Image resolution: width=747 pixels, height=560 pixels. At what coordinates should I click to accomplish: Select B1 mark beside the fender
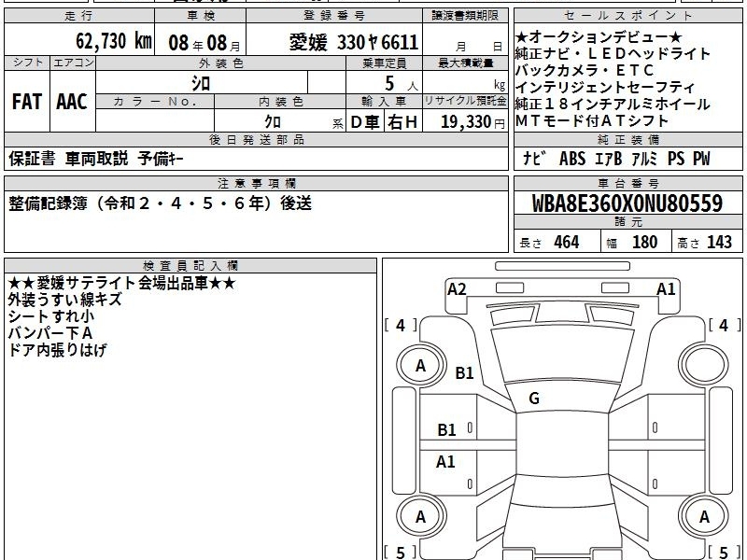pos(464,372)
